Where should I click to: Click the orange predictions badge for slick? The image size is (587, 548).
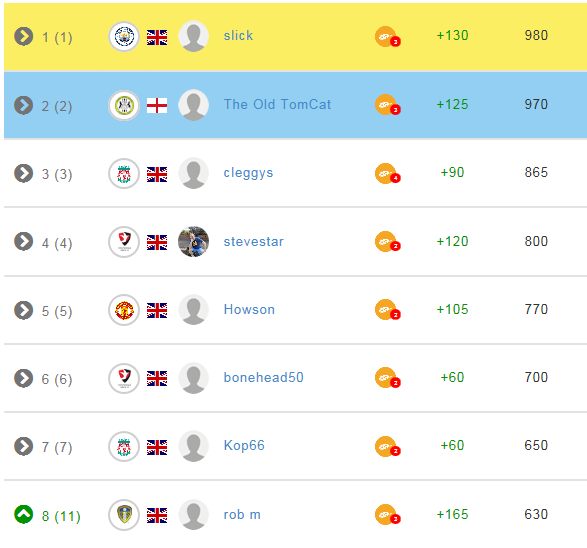(387, 37)
